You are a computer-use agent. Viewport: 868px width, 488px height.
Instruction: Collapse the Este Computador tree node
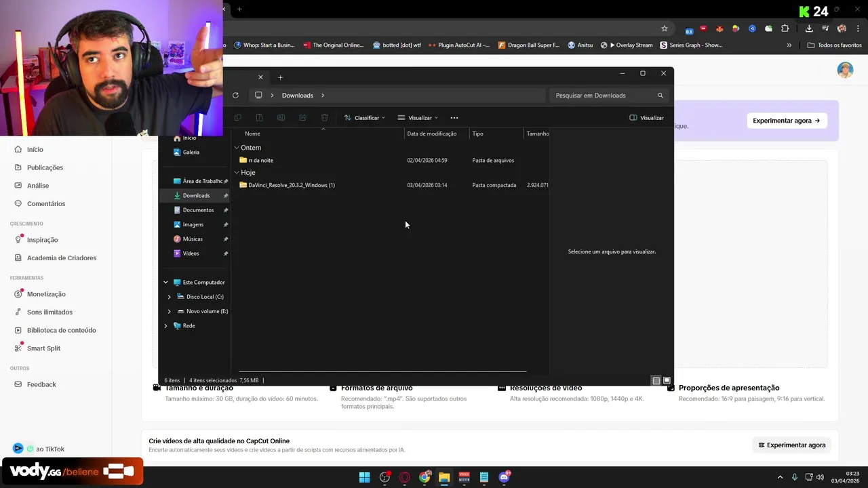pyautogui.click(x=165, y=283)
